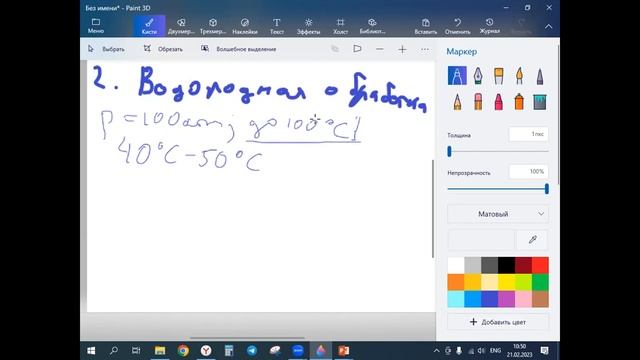
Task: Switch to the Кисти (Brushes) tab
Action: point(149,26)
